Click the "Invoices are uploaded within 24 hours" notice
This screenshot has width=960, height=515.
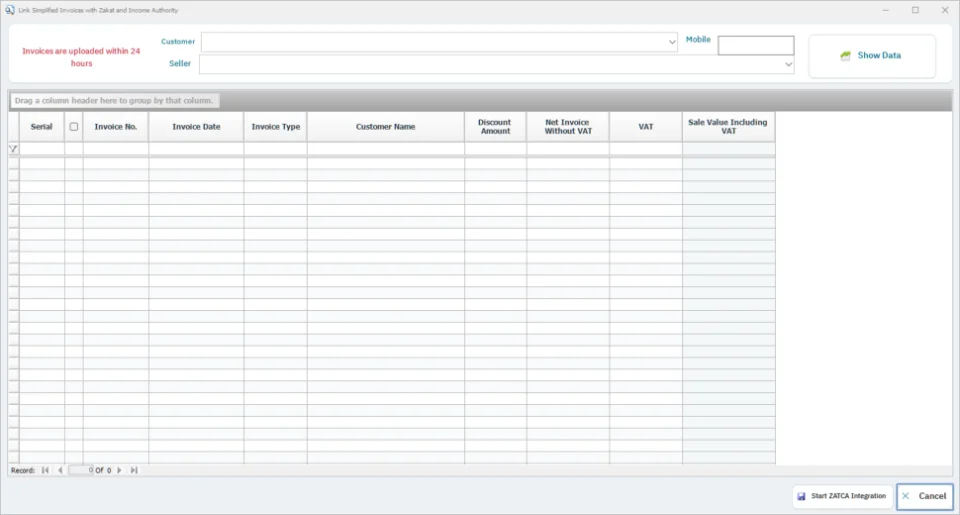[81, 57]
